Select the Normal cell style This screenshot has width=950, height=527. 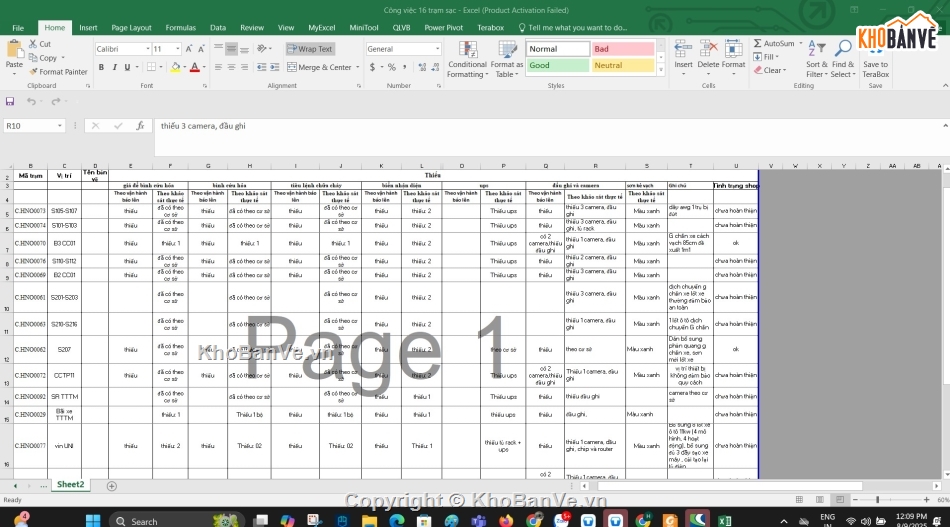(557, 49)
